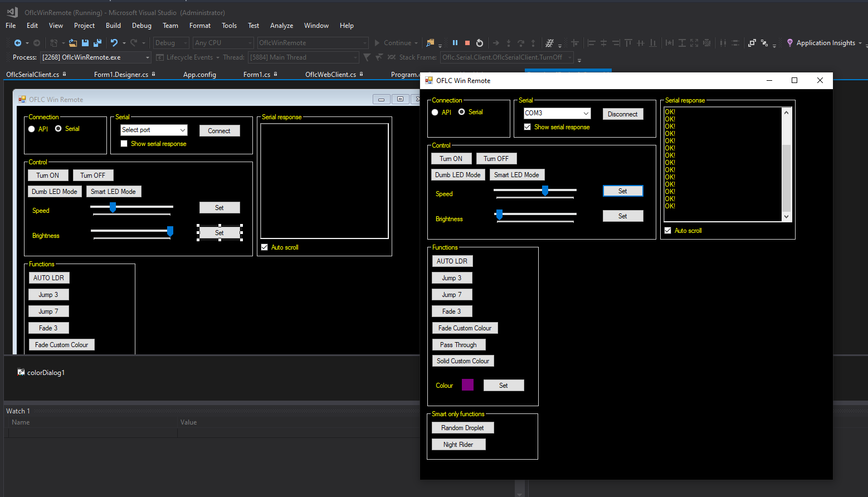Click Disconnect in the running window
This screenshot has width=868, height=497.
click(623, 114)
